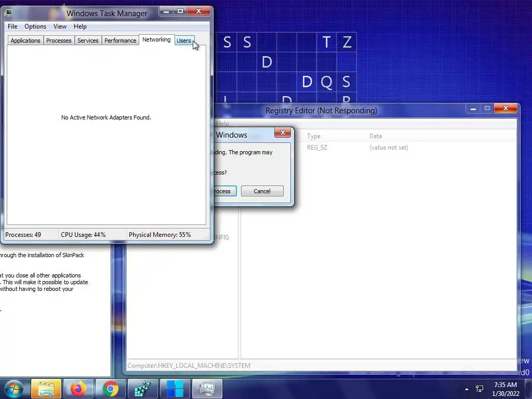Screen dimensions: 532x399
Task: Open the blue Windows logo taskbar app
Action: (175, 389)
